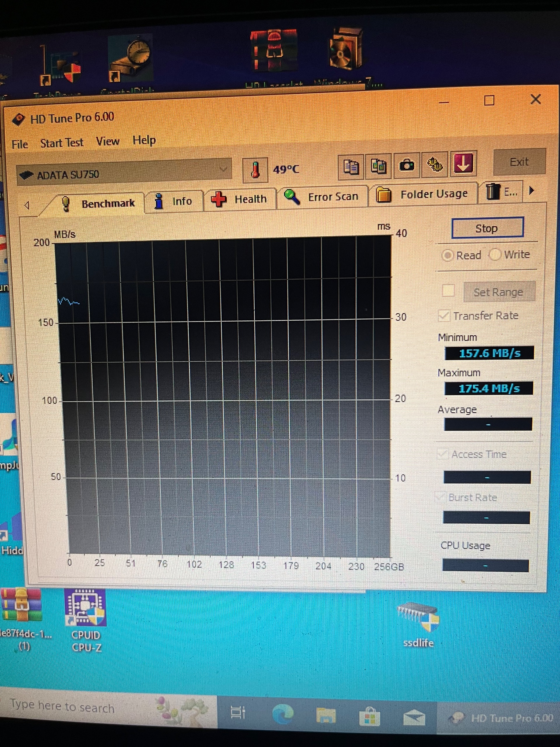Click the camera save screenshot icon
Screen dimensions: 560x747
click(x=407, y=165)
